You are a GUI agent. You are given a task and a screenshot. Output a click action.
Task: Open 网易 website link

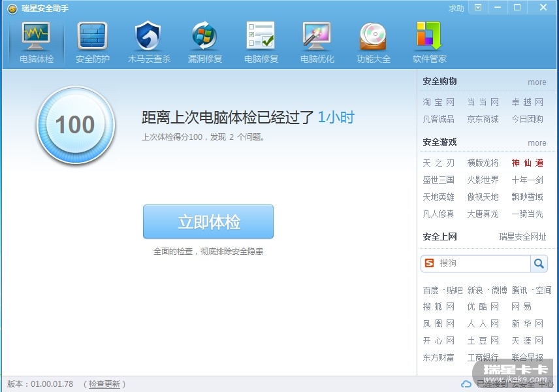point(522,307)
